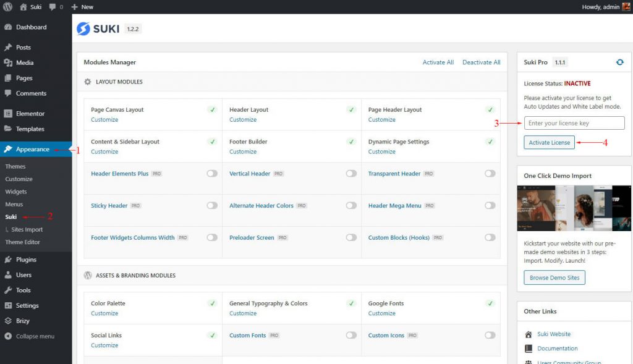Viewport: 633px width, 364px height.
Task: Click the Activate License button
Action: click(x=549, y=143)
